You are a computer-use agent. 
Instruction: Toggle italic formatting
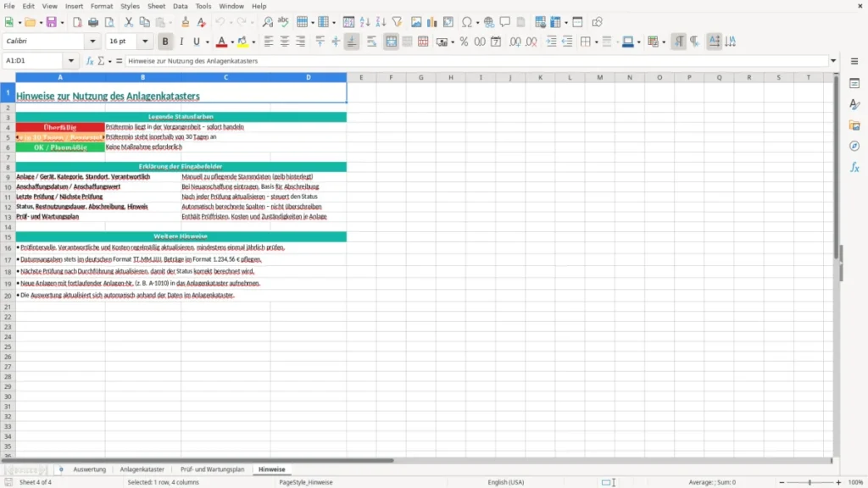pyautogui.click(x=181, y=42)
